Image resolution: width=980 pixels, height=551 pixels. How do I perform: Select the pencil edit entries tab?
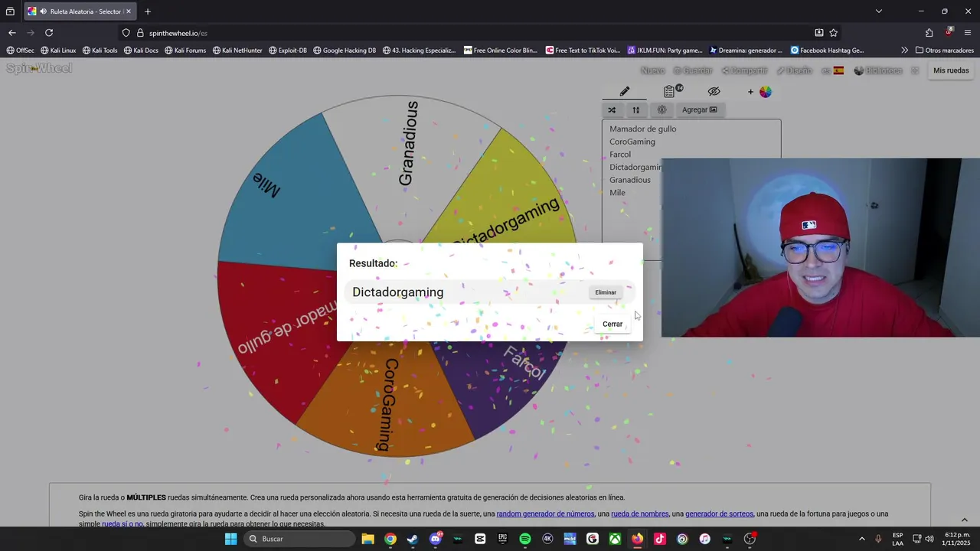click(x=625, y=92)
